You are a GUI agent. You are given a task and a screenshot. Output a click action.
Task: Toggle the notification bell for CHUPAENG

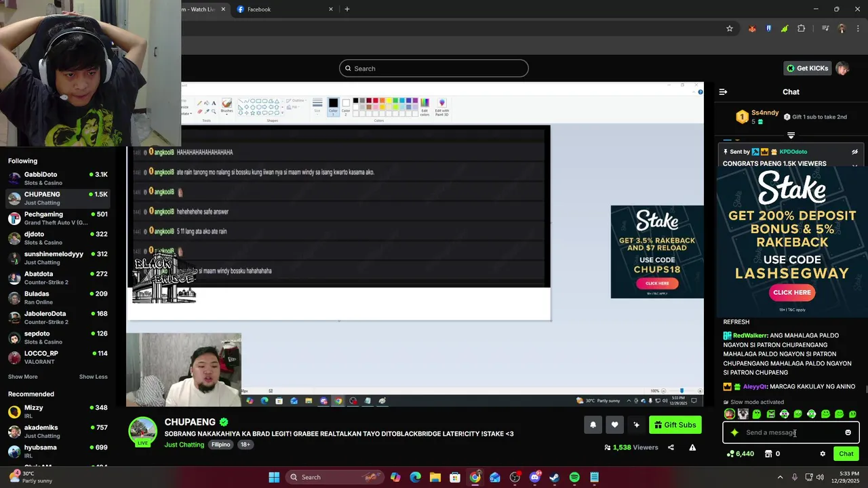tap(593, 425)
